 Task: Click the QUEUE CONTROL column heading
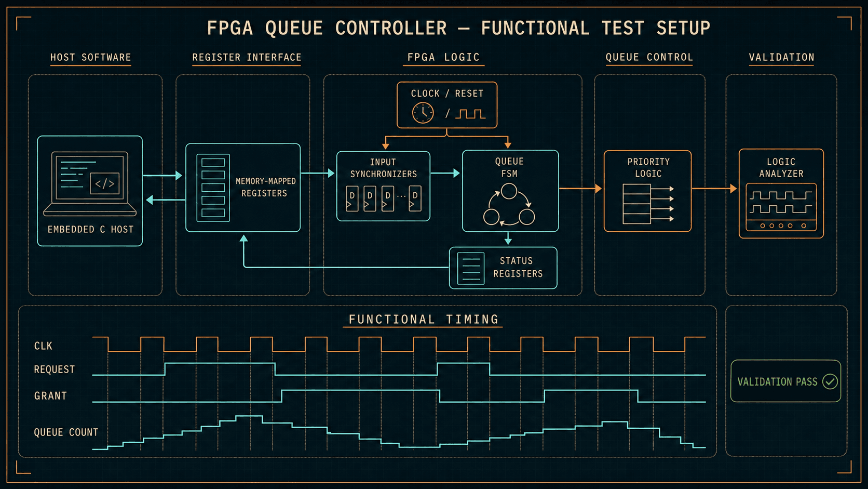coord(649,57)
